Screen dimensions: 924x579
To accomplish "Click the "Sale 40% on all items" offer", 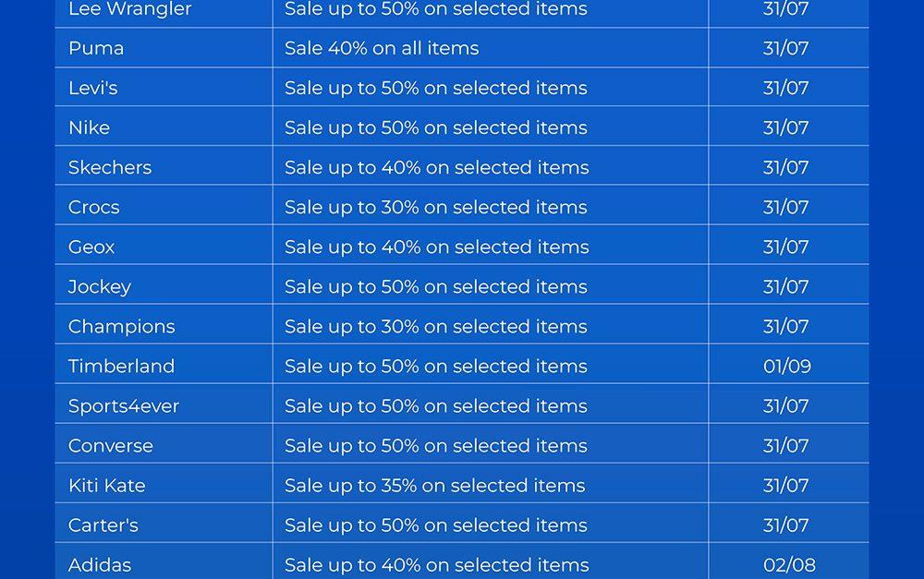I will coord(382,48).
